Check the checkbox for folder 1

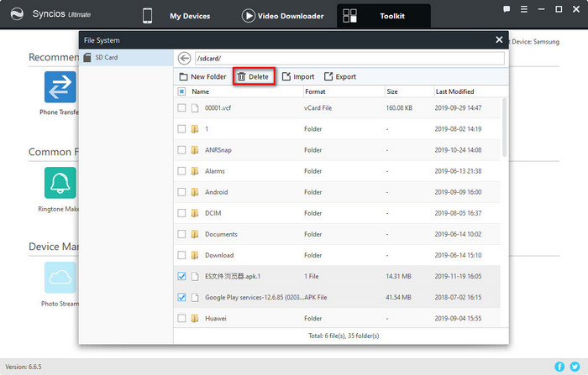[181, 129]
